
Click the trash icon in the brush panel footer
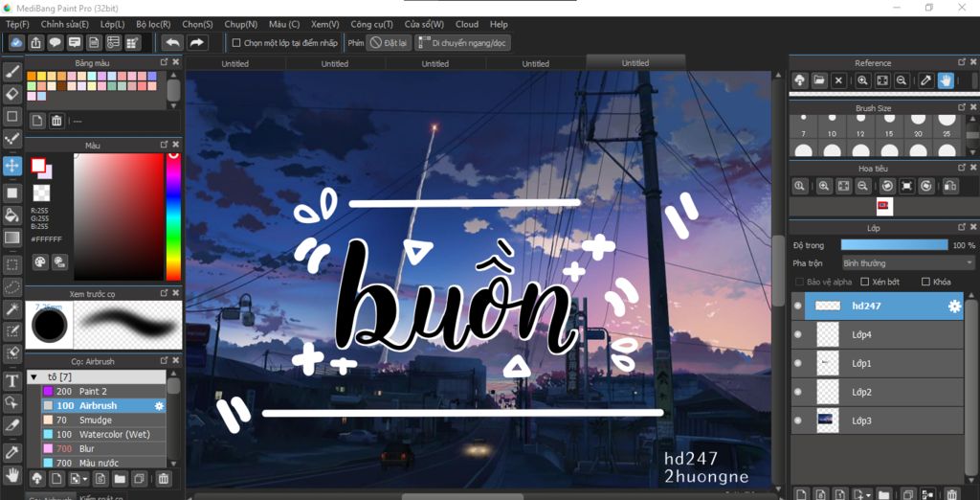[163, 479]
